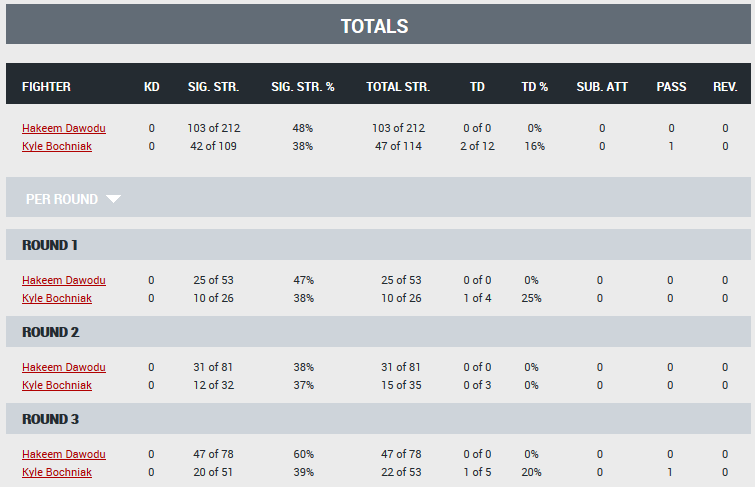Open Kyle Bochniak link under Round 1
Viewport: 755px width, 487px height.
tap(57, 298)
